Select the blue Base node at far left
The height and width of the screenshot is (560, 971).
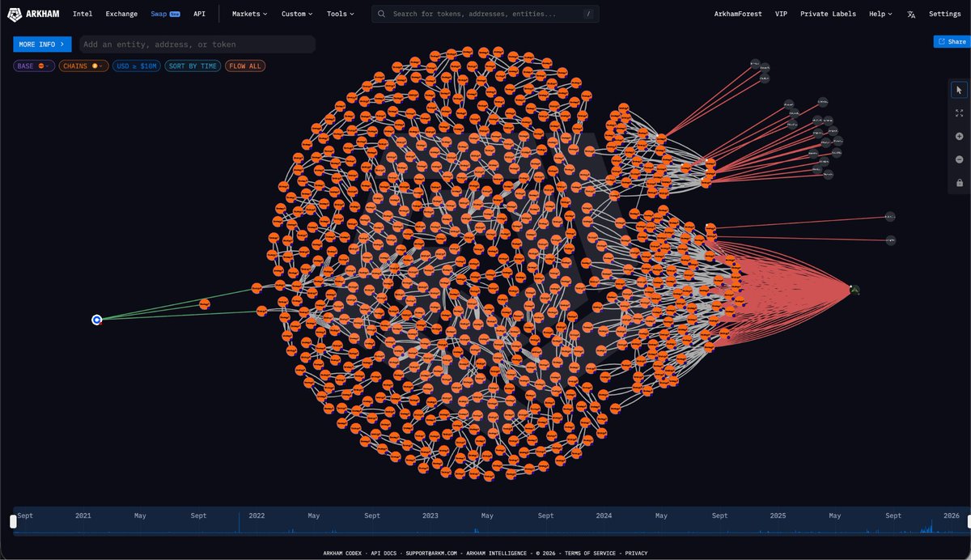click(97, 320)
